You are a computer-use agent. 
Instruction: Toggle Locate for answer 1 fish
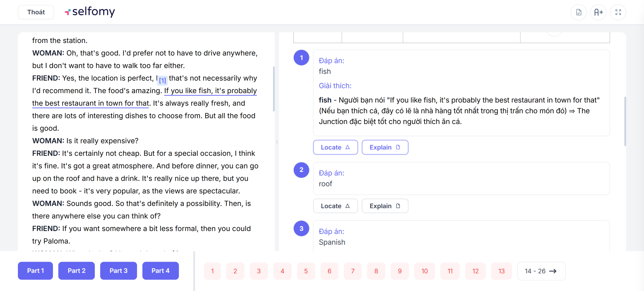pyautogui.click(x=335, y=147)
